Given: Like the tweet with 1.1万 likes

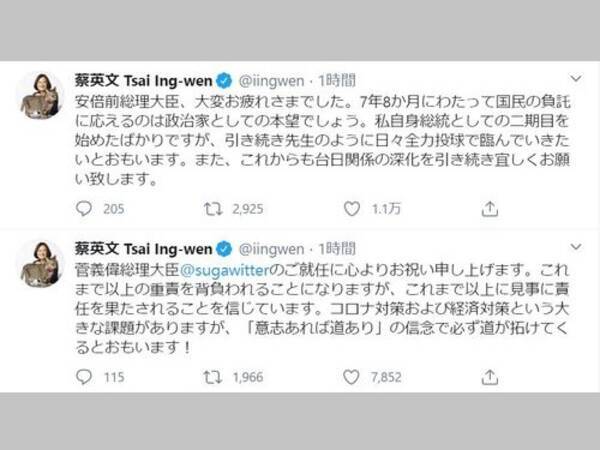Looking at the screenshot, I should tap(351, 209).
